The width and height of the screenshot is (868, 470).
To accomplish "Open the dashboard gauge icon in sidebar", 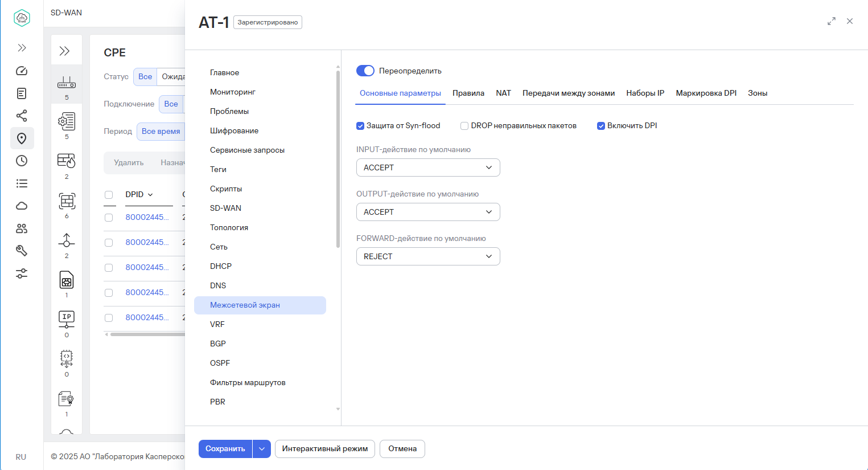I will pyautogui.click(x=22, y=71).
